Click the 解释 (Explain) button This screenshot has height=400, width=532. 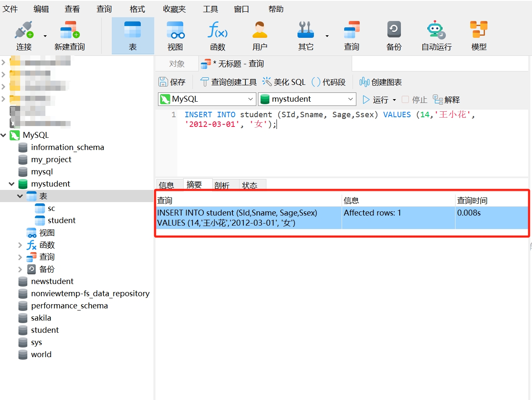447,100
